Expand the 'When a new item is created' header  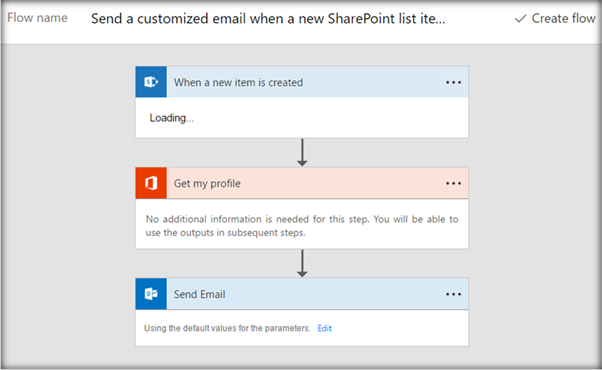coord(302,82)
